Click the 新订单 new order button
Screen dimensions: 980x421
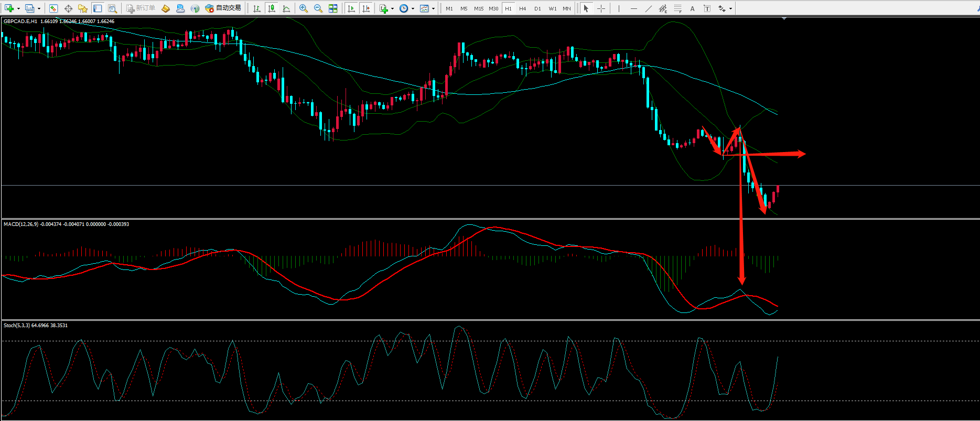click(x=141, y=8)
